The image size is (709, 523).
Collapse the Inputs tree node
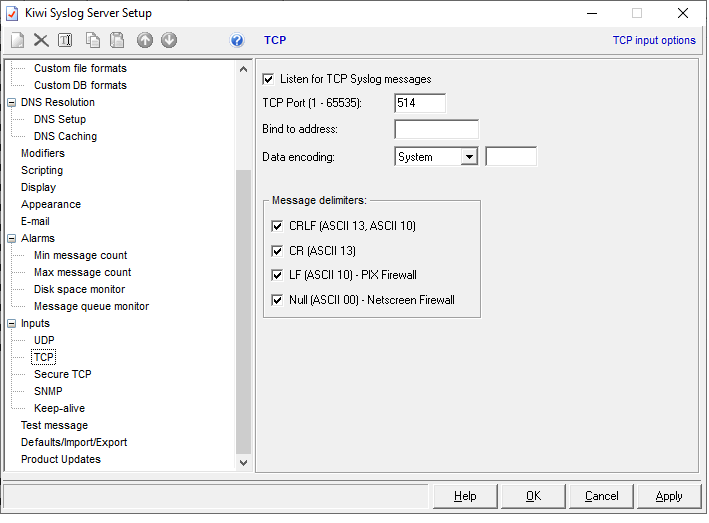coord(12,324)
